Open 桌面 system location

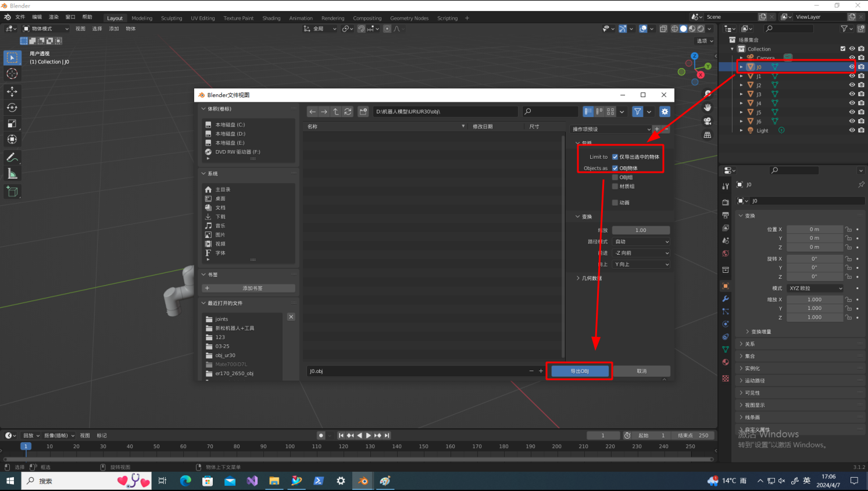tap(220, 198)
